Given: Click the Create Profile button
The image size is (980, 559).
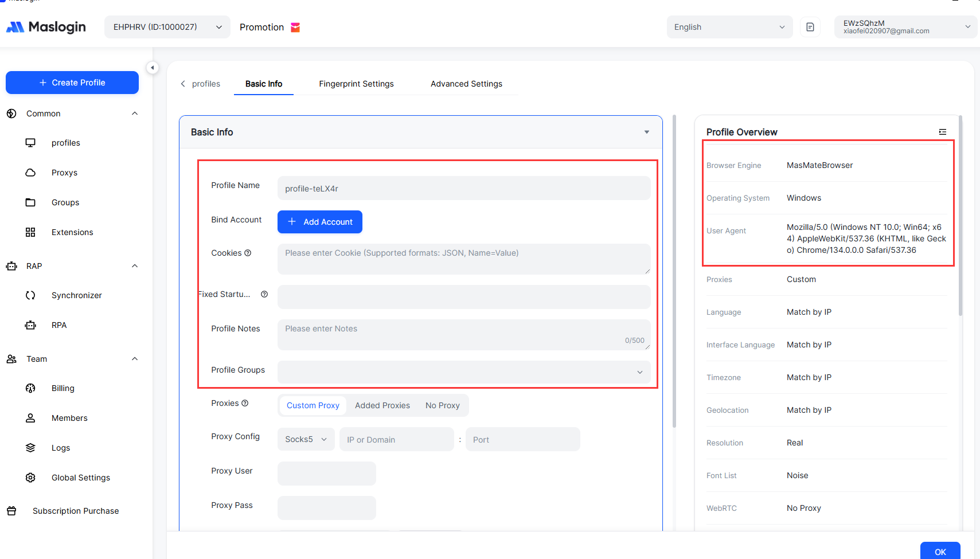Looking at the screenshot, I should (72, 83).
